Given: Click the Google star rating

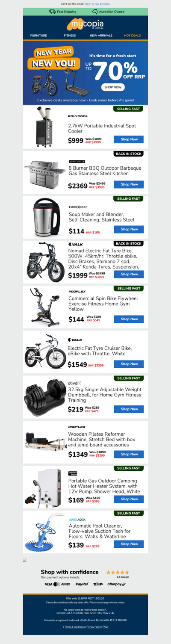Looking at the screenshot, I should point(118,572).
